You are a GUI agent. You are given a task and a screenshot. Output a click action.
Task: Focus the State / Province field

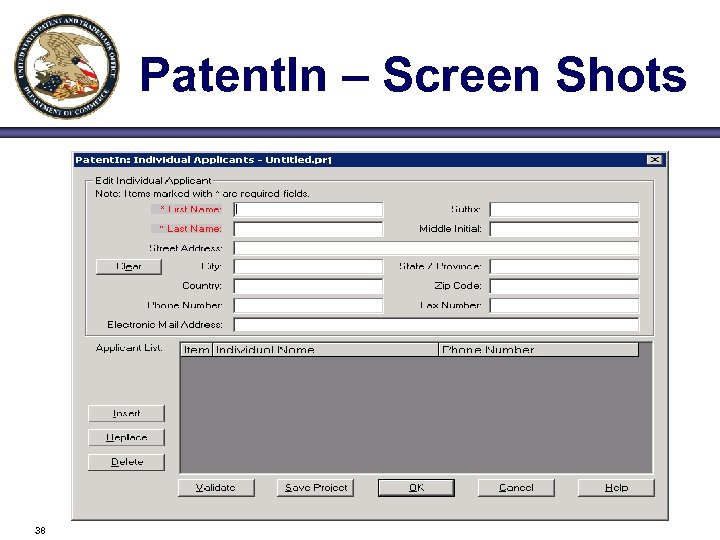[x=564, y=267]
